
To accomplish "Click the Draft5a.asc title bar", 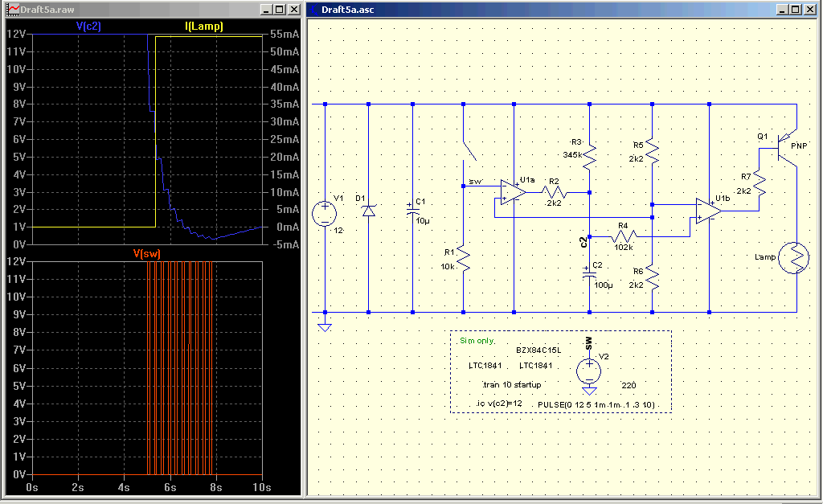I will click(x=562, y=10).
